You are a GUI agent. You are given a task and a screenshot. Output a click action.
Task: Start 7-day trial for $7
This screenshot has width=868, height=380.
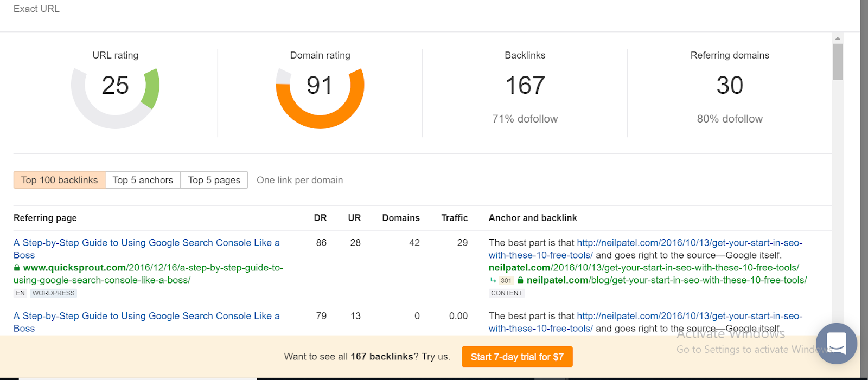point(517,357)
